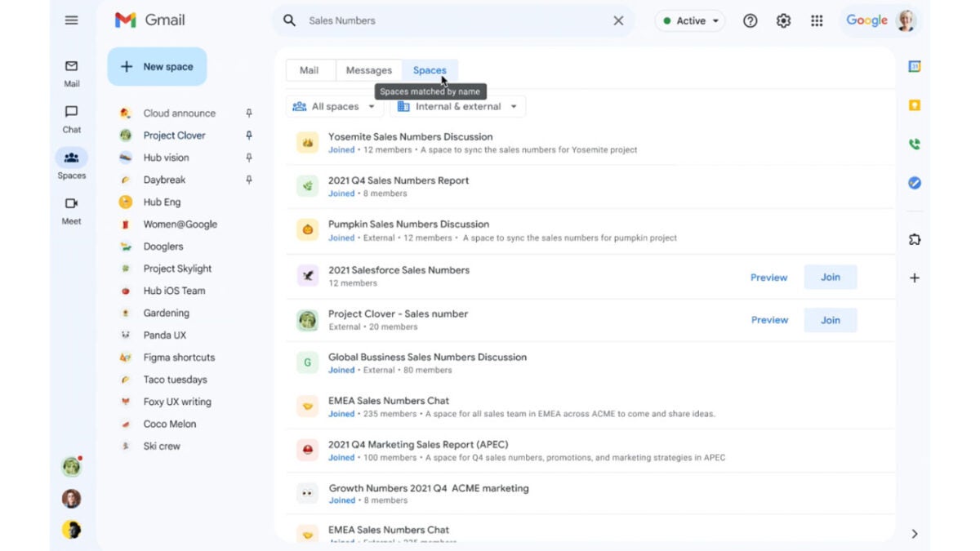
Task: Open Global Bussiness Sales Numbers Discussion result
Action: 590,363
